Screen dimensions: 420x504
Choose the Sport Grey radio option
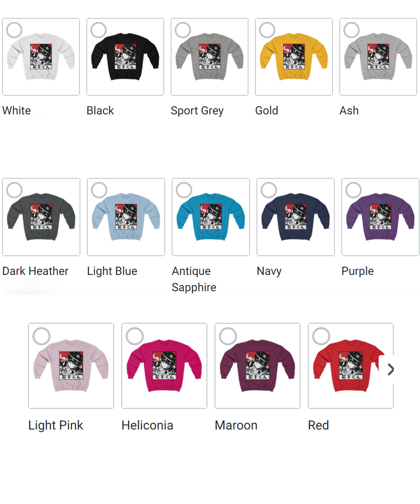(183, 30)
